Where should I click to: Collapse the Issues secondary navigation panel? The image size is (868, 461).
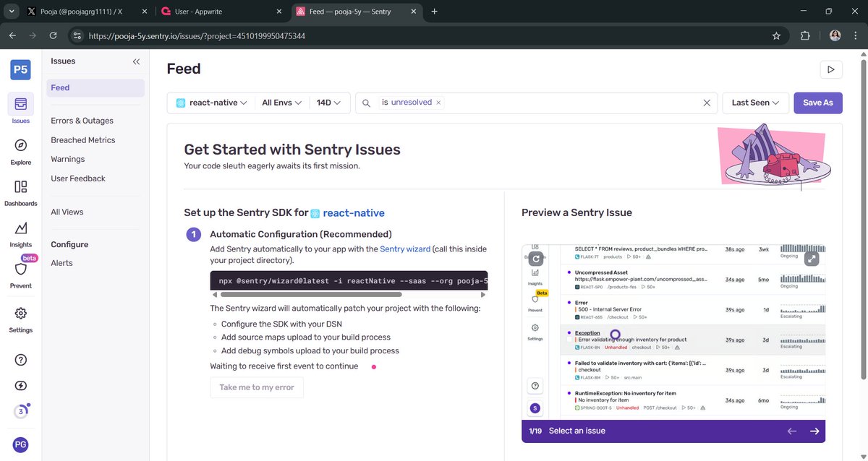coord(136,61)
